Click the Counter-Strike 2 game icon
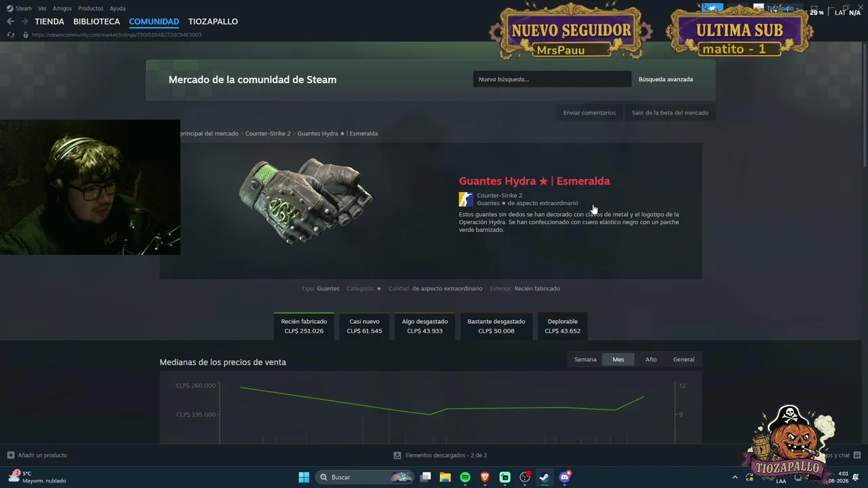 click(466, 199)
